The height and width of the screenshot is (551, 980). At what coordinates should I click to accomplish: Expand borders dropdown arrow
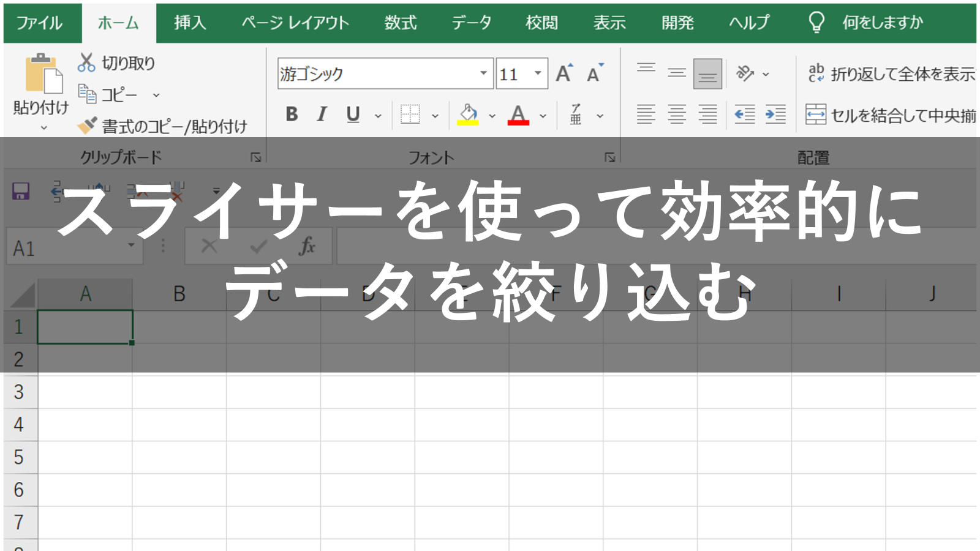tap(435, 116)
